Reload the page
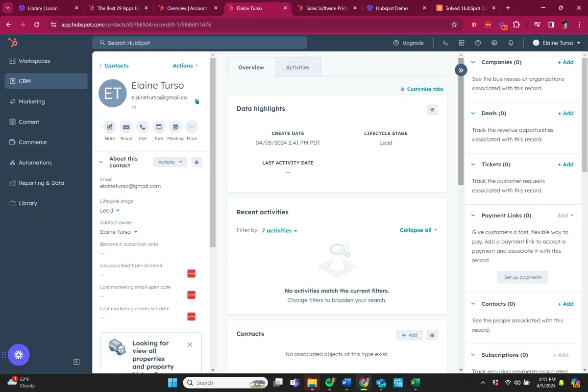 [x=37, y=24]
